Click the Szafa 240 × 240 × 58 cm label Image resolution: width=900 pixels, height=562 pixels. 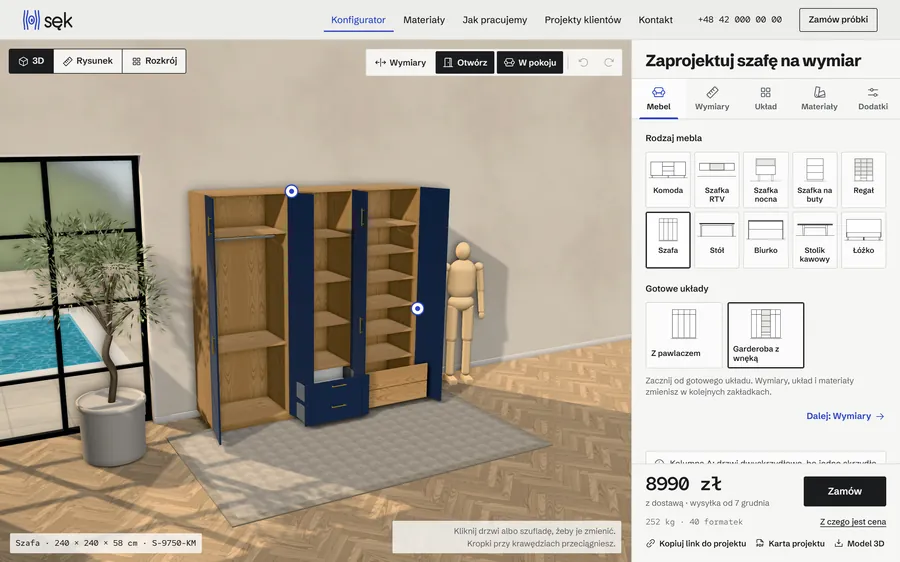[x=106, y=543]
